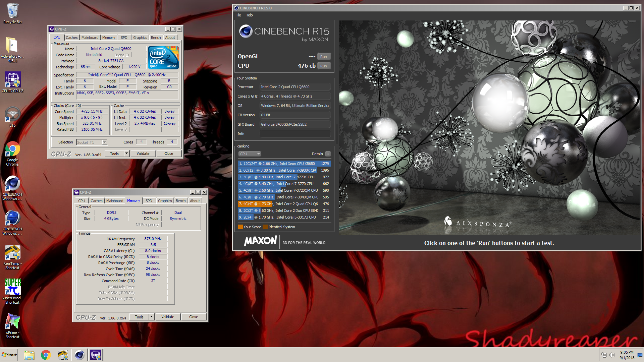Launch wPrime shortcut icon
Image resolution: width=644 pixels, height=362 pixels.
pos(12,326)
